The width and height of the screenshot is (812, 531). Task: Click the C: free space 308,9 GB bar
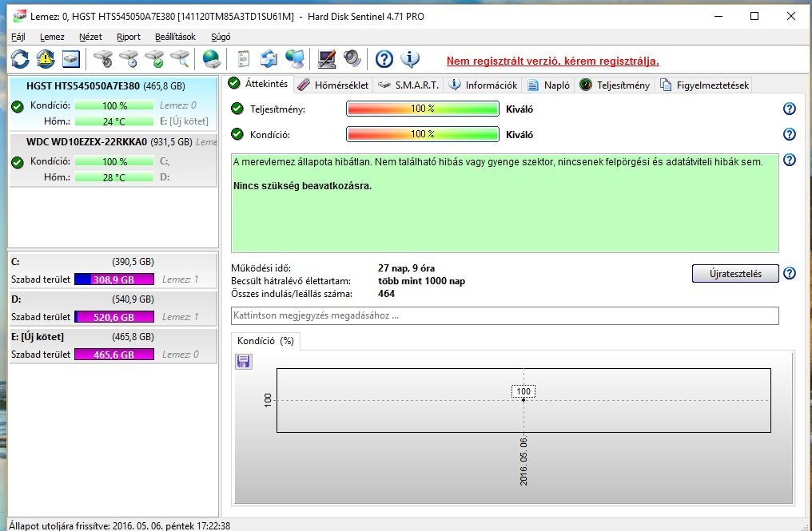114,279
